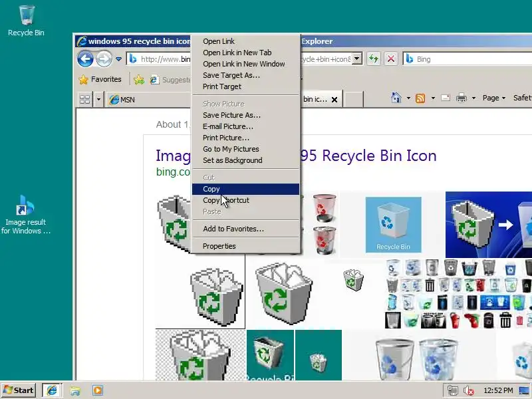Click the Refresh page icon

[x=374, y=59]
